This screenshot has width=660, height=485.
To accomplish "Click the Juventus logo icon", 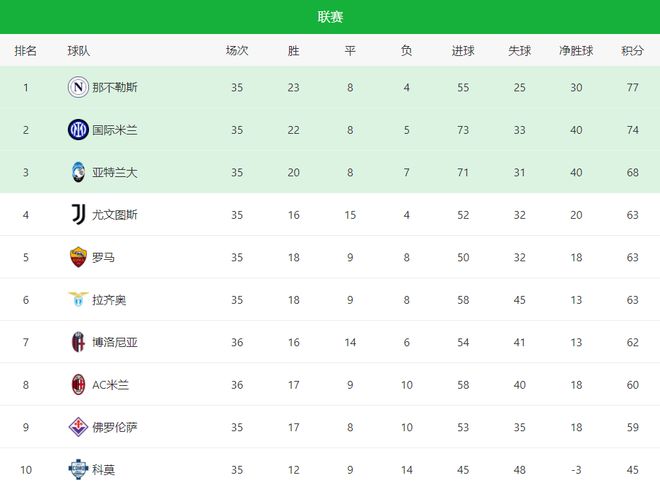I will [78, 214].
